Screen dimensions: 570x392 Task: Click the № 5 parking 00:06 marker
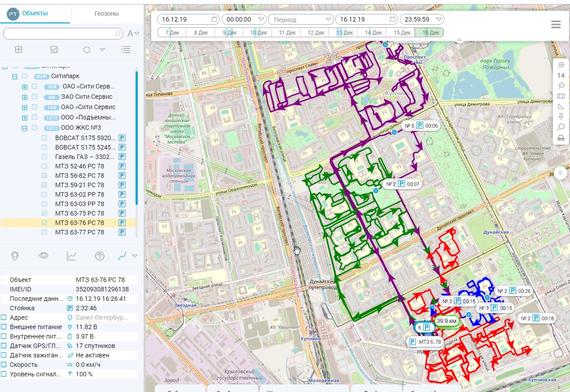click(x=421, y=126)
